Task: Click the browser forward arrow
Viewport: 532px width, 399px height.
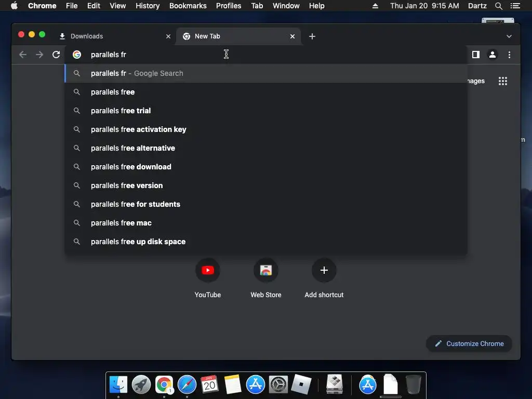Action: pyautogui.click(x=39, y=55)
